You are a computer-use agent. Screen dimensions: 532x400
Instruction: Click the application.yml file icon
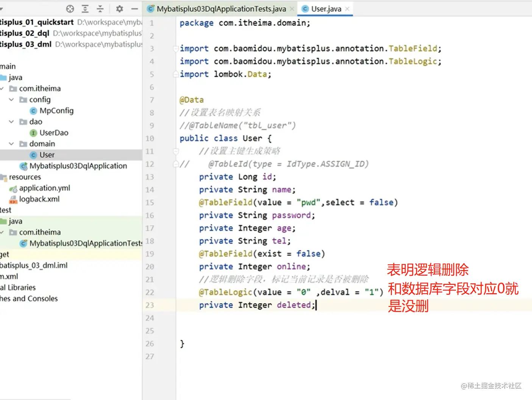(x=13, y=188)
